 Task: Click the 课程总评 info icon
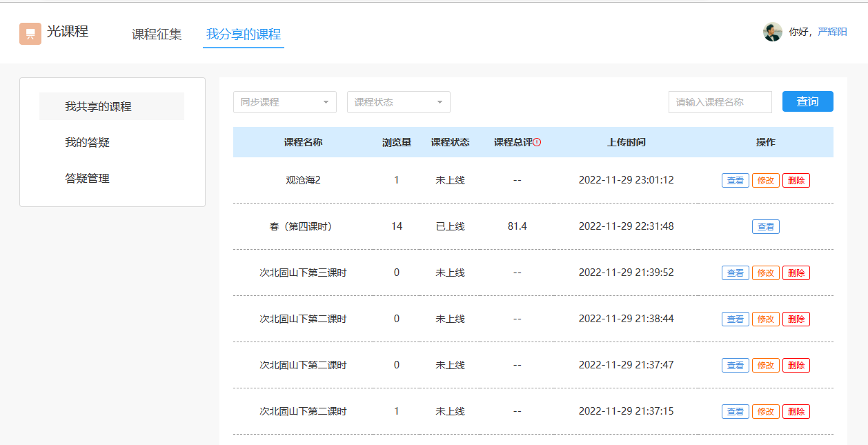coord(537,142)
